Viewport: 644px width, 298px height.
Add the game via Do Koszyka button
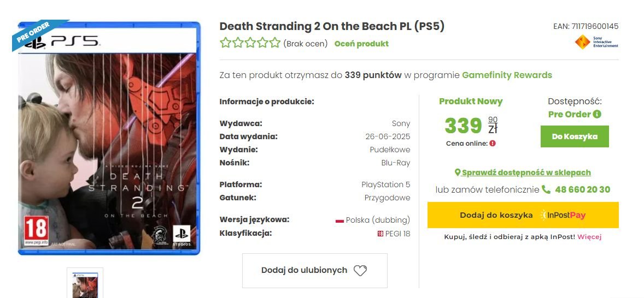pos(575,136)
